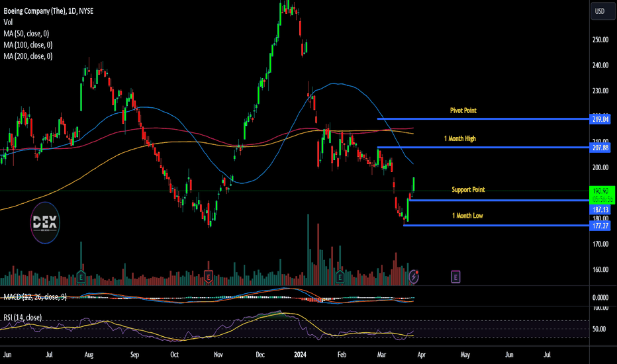The image size is (617, 364).
Task: Click 'May' on the time axis
Action: point(465,355)
